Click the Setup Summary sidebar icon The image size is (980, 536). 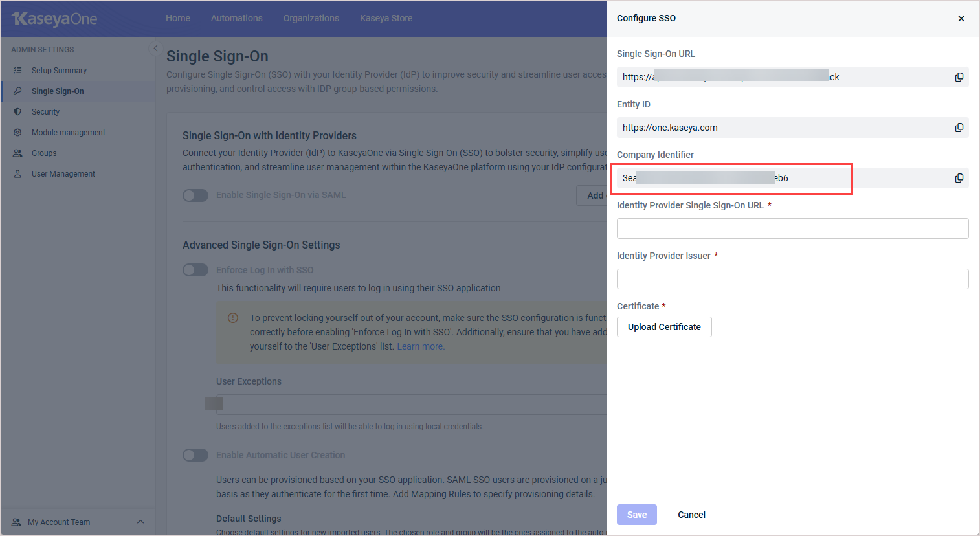point(17,71)
